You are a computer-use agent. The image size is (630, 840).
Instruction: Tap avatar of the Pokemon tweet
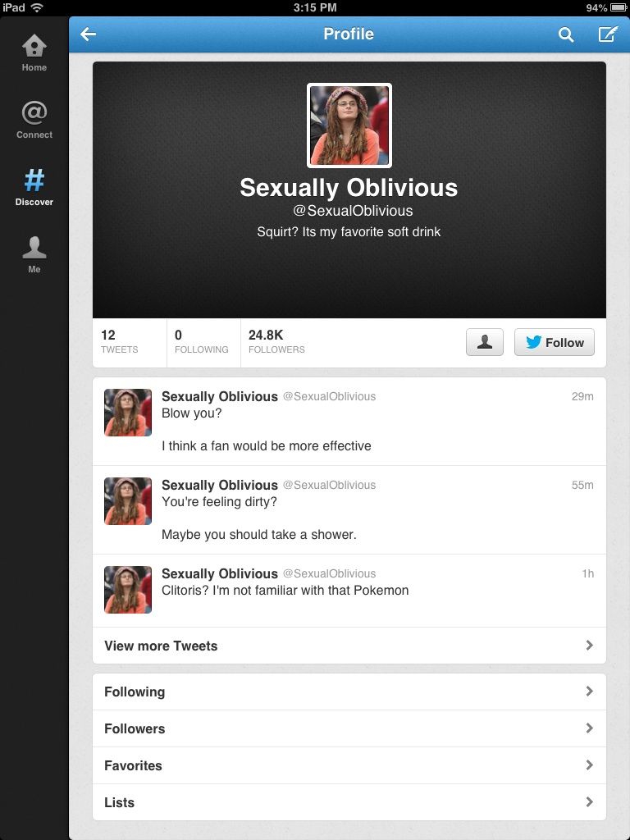(x=127, y=589)
